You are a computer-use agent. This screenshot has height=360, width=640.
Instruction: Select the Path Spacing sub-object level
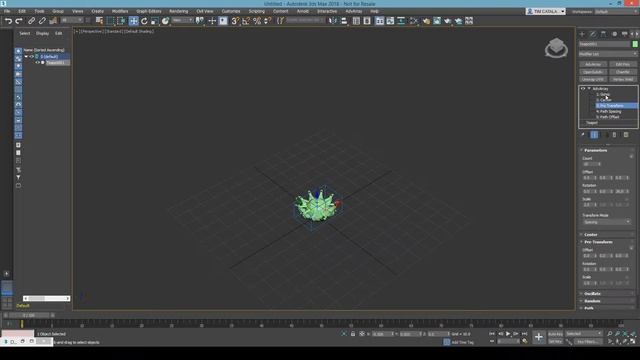click(610, 111)
